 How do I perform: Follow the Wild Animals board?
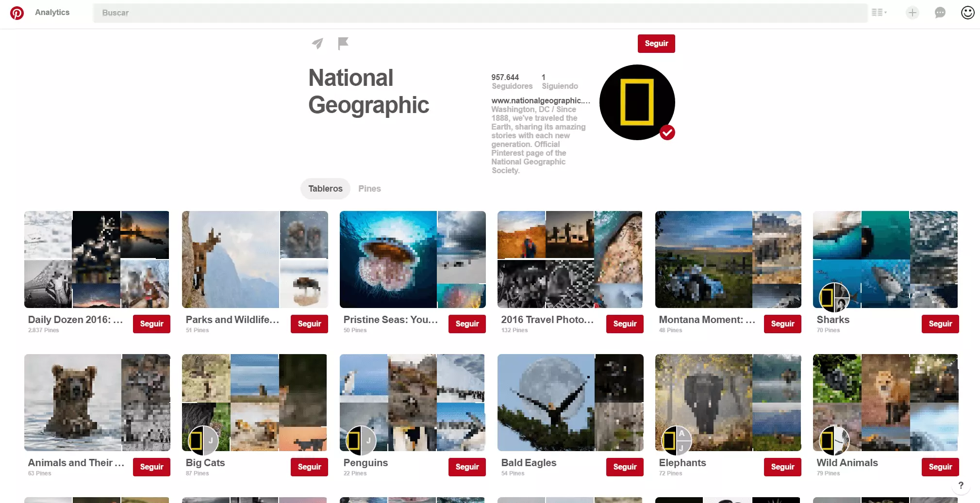(x=940, y=467)
